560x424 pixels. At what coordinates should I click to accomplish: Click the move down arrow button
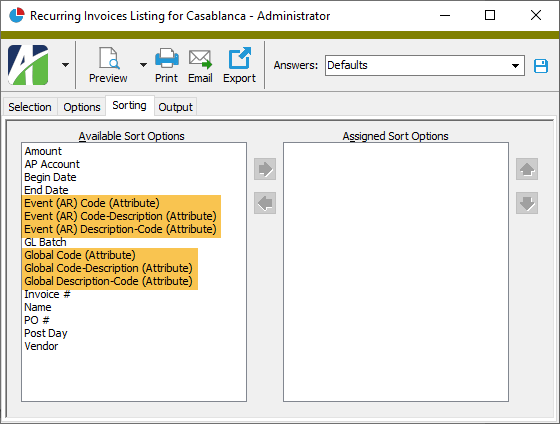[x=527, y=203]
